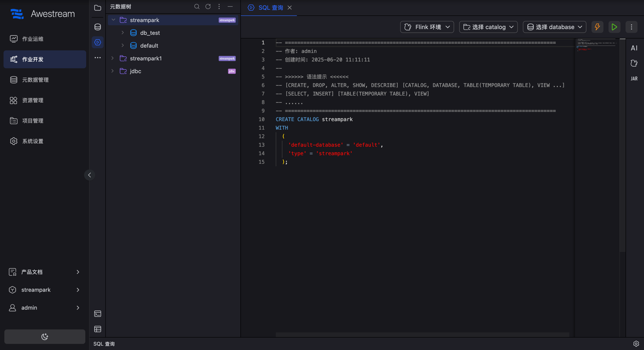This screenshot has height=350, width=644.
Task: Click the editor horizontal scrollbar
Action: [x=422, y=335]
